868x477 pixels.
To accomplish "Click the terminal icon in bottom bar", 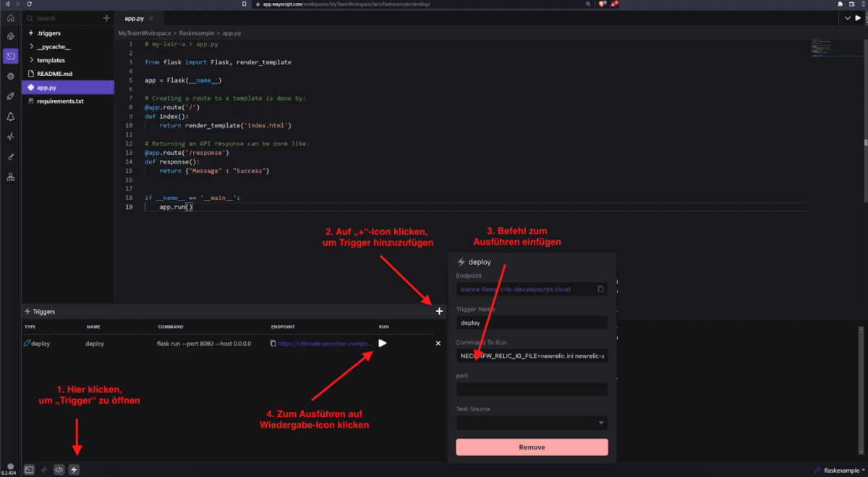I will point(29,470).
